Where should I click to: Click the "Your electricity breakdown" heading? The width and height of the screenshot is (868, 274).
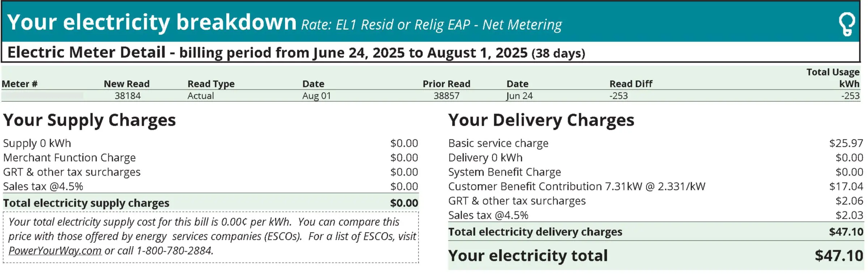[152, 22]
